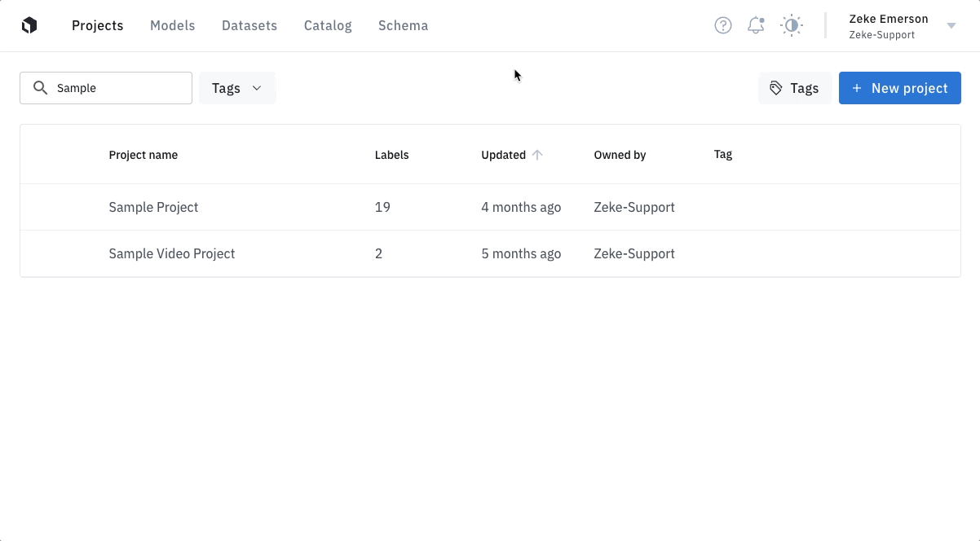
Task: Open the Tags filter dropdown
Action: coord(236,88)
